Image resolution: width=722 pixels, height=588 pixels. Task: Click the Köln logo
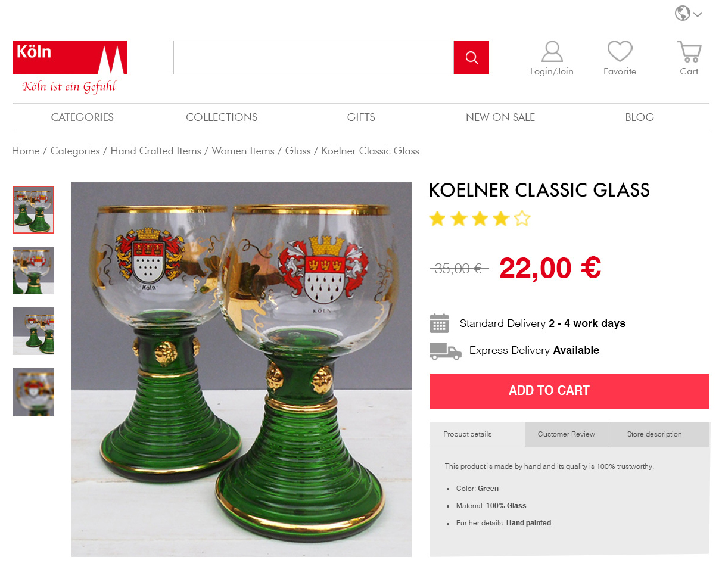[70, 67]
